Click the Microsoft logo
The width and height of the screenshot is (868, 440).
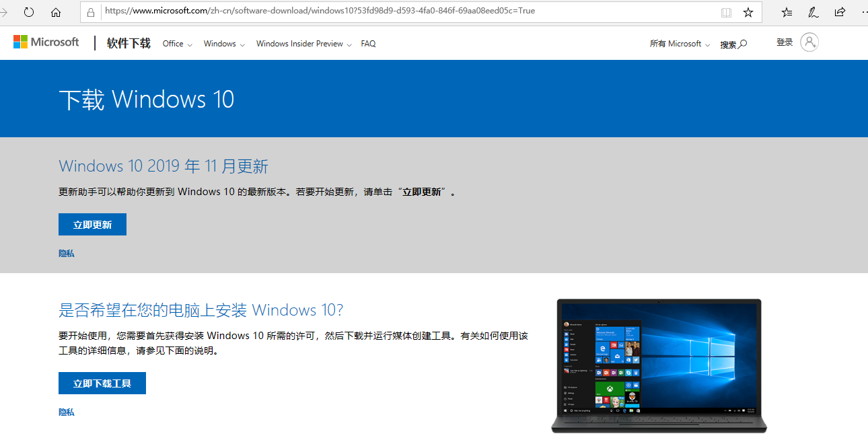(x=46, y=42)
